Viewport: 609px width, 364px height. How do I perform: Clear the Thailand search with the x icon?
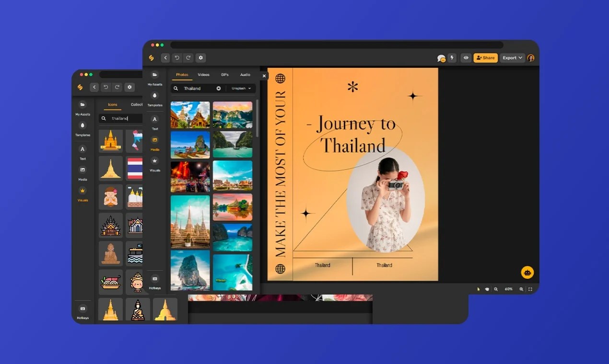tap(219, 88)
